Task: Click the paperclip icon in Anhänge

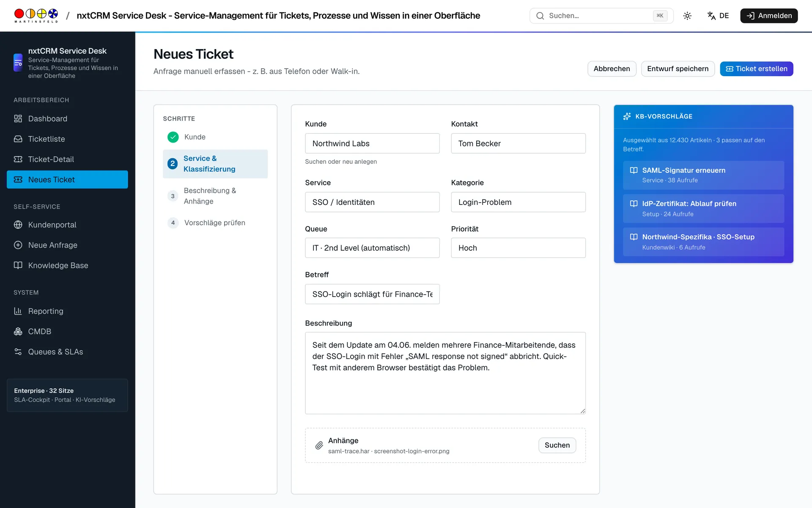Action: click(x=319, y=445)
